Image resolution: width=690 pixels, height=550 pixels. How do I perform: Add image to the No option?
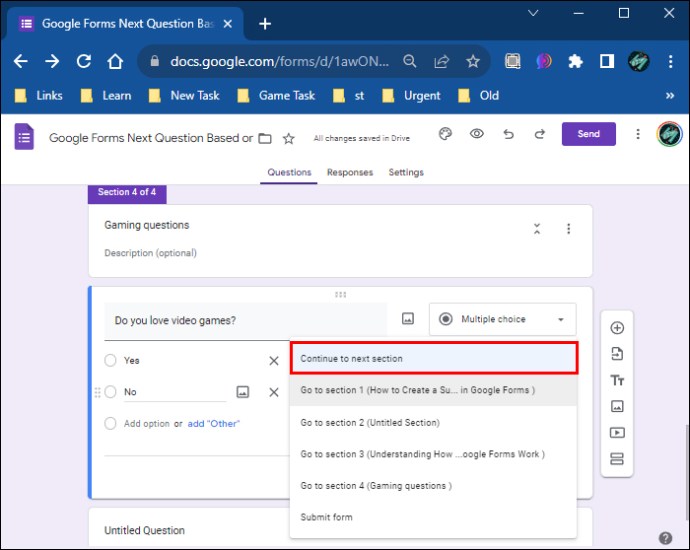(243, 392)
